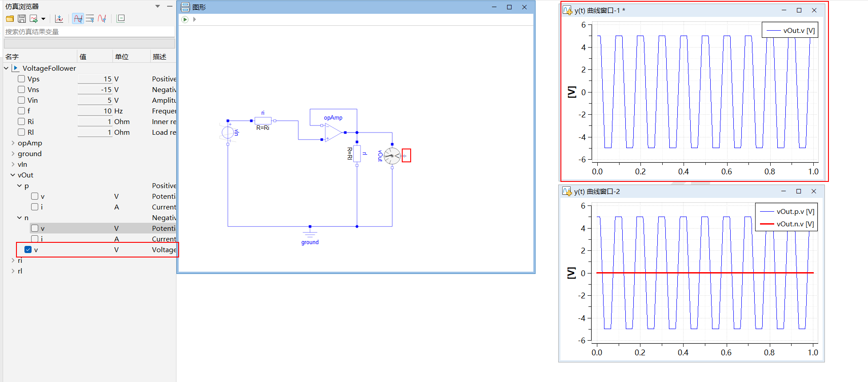The height and width of the screenshot is (382, 868).
Task: Click the export result curve icon
Action: pyautogui.click(x=33, y=19)
